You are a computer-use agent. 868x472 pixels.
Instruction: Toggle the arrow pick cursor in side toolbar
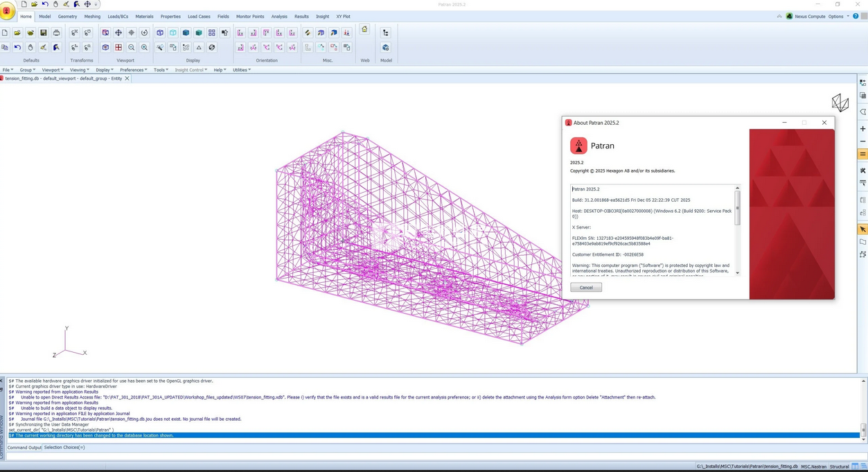pyautogui.click(x=862, y=229)
